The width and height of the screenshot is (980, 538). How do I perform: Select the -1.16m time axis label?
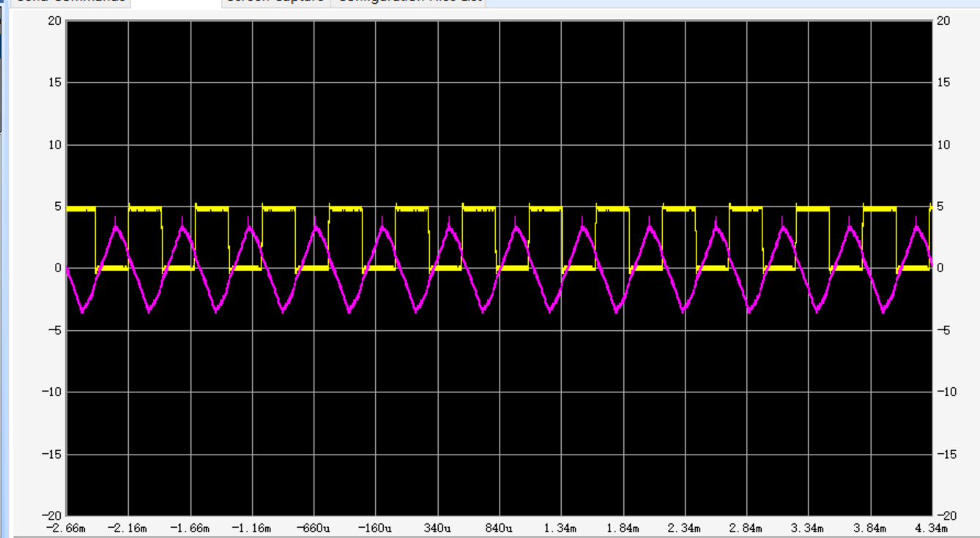click(252, 528)
